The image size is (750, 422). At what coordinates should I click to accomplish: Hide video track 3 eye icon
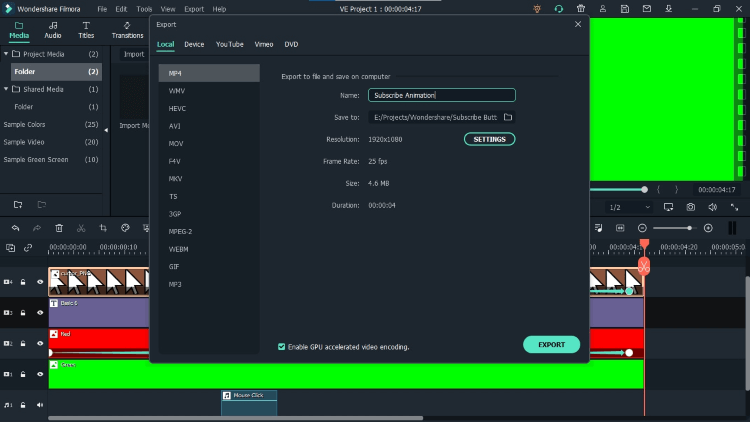[40, 312]
